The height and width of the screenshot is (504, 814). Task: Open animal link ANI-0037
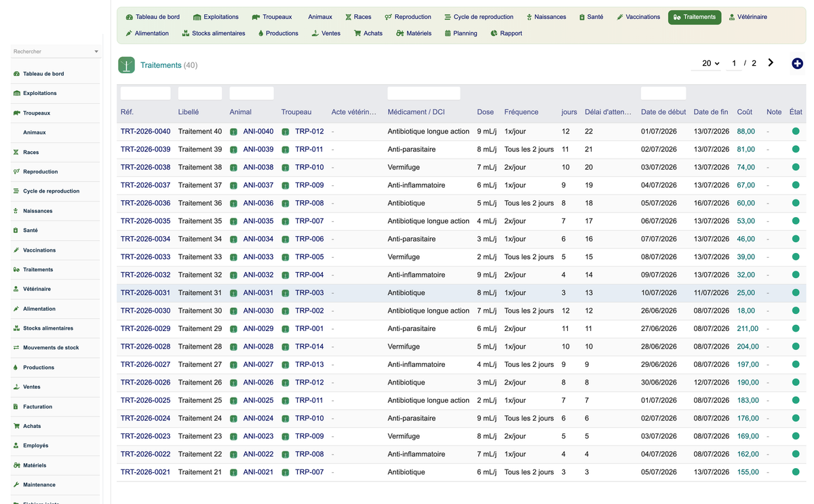coord(258,185)
